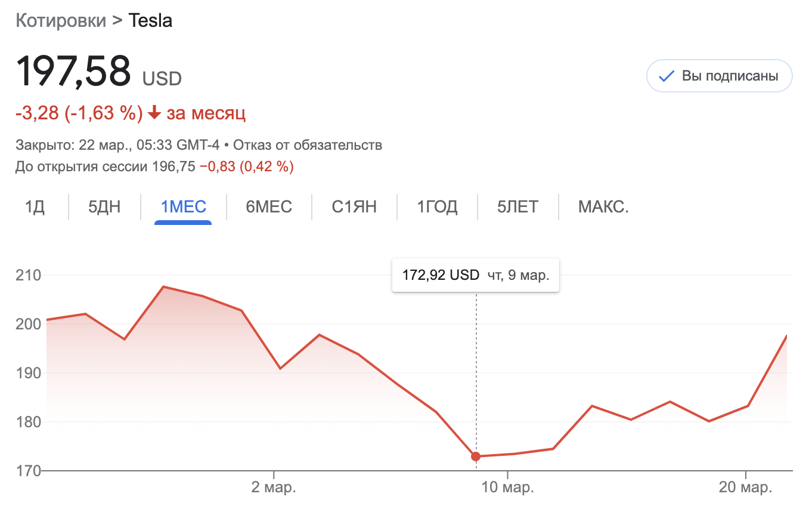Image resolution: width=812 pixels, height=506 pixels.
Task: Select the 5ДН range tab
Action: (x=104, y=207)
